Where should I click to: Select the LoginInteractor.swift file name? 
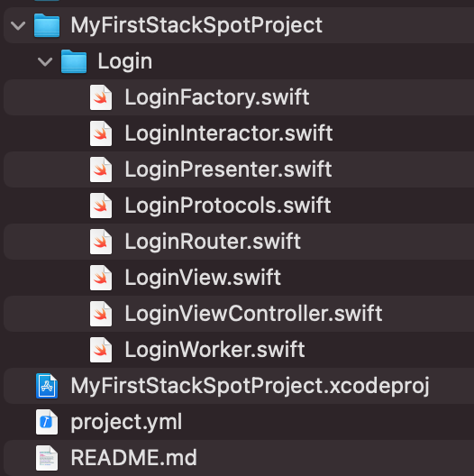tap(229, 133)
